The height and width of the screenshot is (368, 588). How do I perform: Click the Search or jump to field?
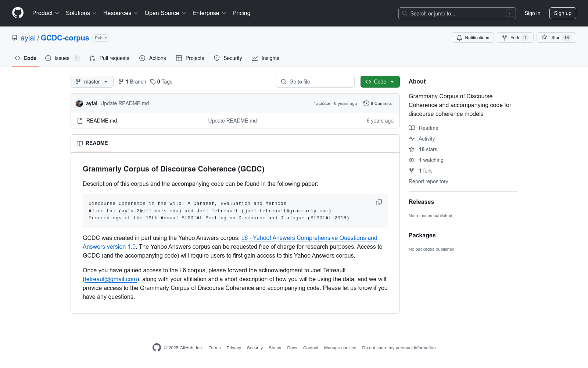(x=457, y=13)
